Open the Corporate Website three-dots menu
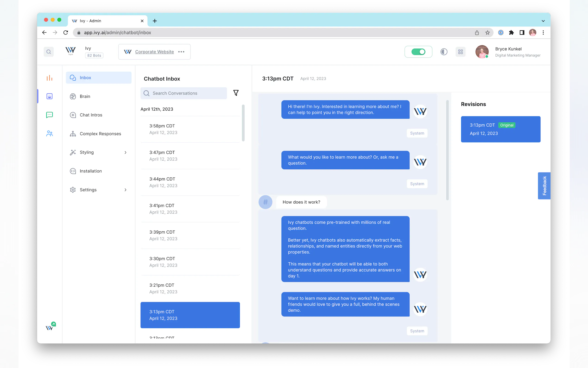588x368 pixels. click(181, 52)
